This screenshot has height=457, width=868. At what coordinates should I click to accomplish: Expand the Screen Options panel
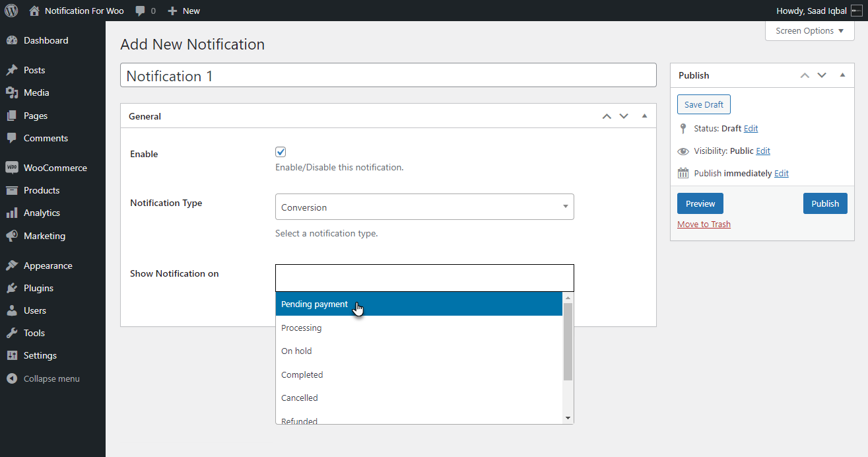coord(809,31)
